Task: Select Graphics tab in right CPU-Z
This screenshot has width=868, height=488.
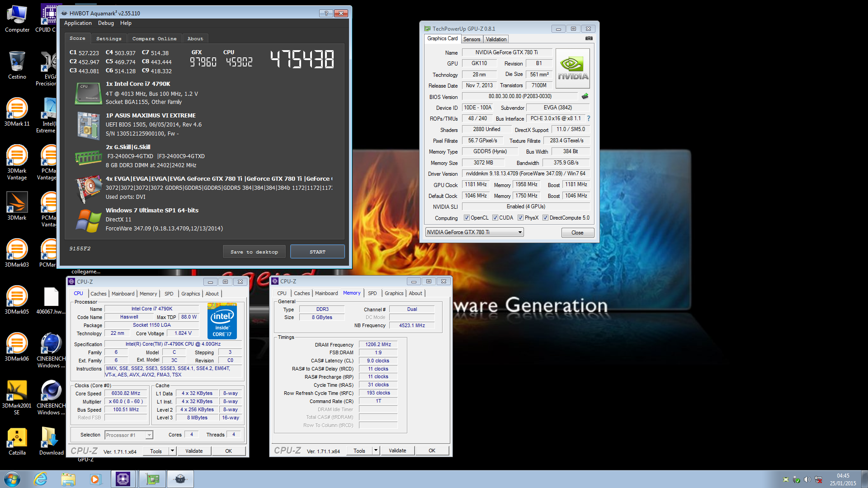Action: tap(394, 293)
